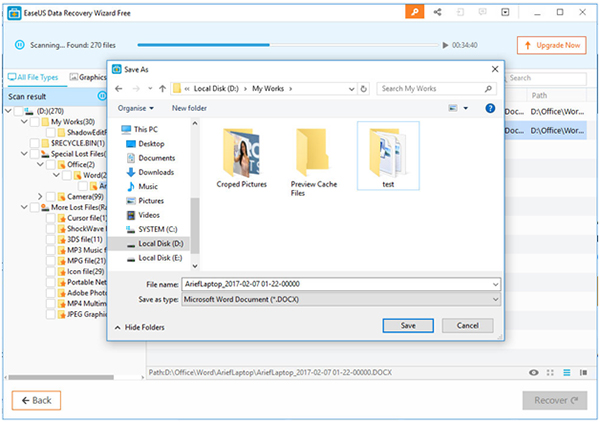Screen dimensions: 600x422
Task: Collapse the (D:)(270) tree node
Action: 8,111
